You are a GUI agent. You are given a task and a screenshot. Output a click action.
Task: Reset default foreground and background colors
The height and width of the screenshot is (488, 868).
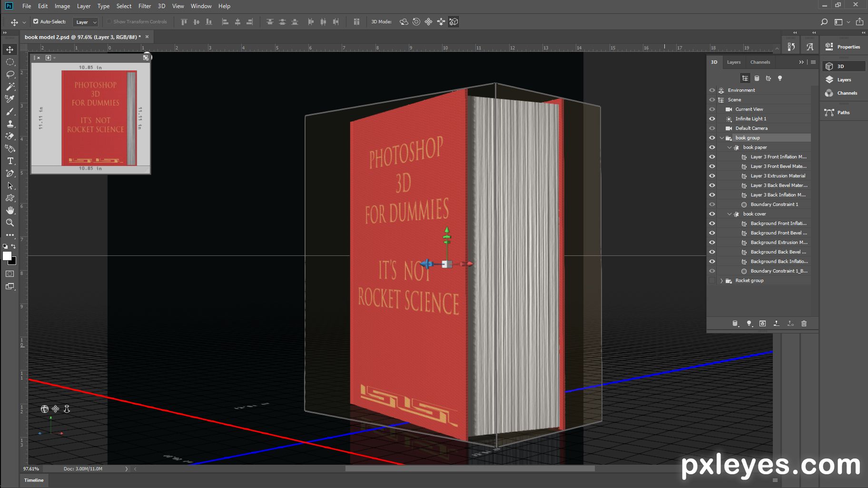click(5, 246)
